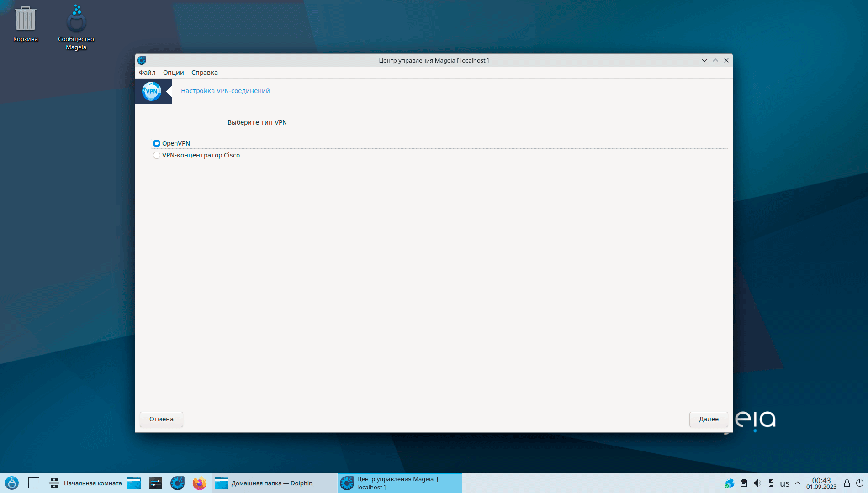Click the power leave icon
This screenshot has height=493, width=868.
[859, 483]
